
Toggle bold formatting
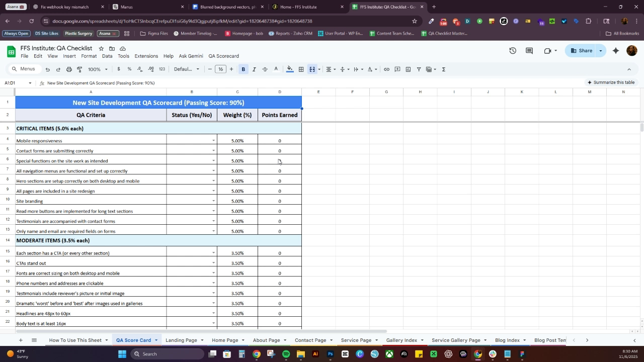pyautogui.click(x=244, y=69)
